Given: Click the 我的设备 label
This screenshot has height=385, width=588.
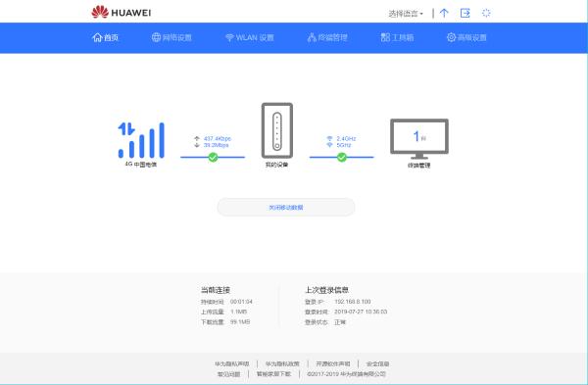Looking at the screenshot, I should click(276, 165).
